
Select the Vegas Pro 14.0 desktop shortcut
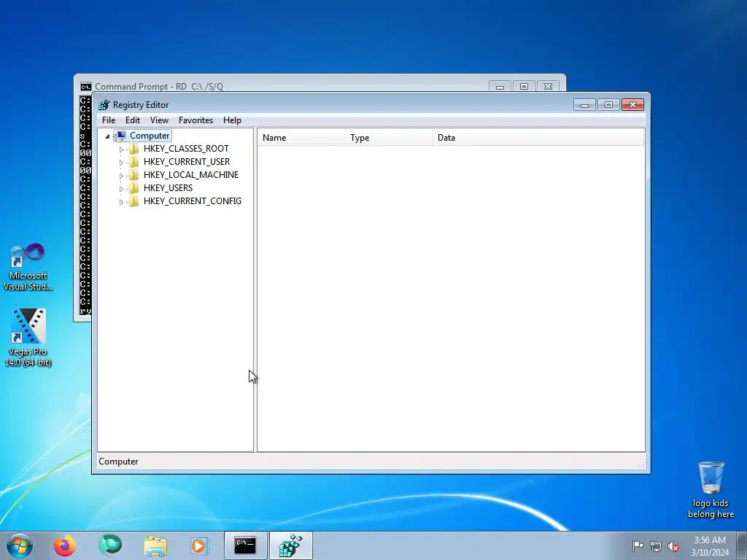click(x=28, y=338)
